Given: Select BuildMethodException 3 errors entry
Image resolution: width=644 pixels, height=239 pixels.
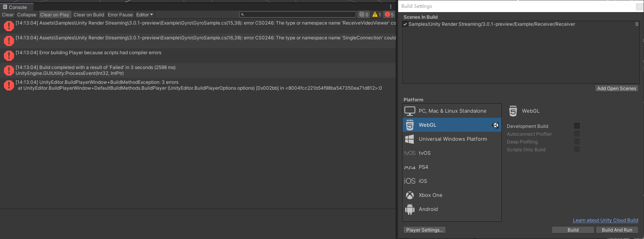Looking at the screenshot, I should coord(198,85).
